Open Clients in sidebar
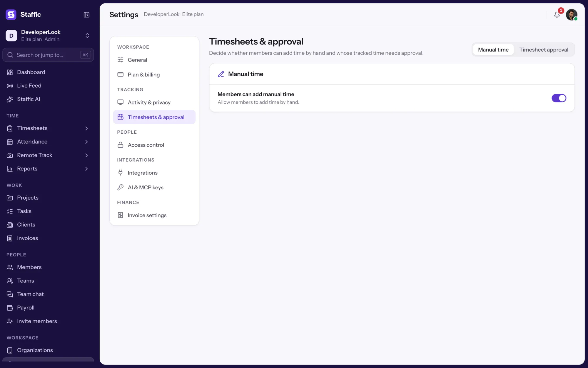The width and height of the screenshot is (588, 368). pos(48,225)
